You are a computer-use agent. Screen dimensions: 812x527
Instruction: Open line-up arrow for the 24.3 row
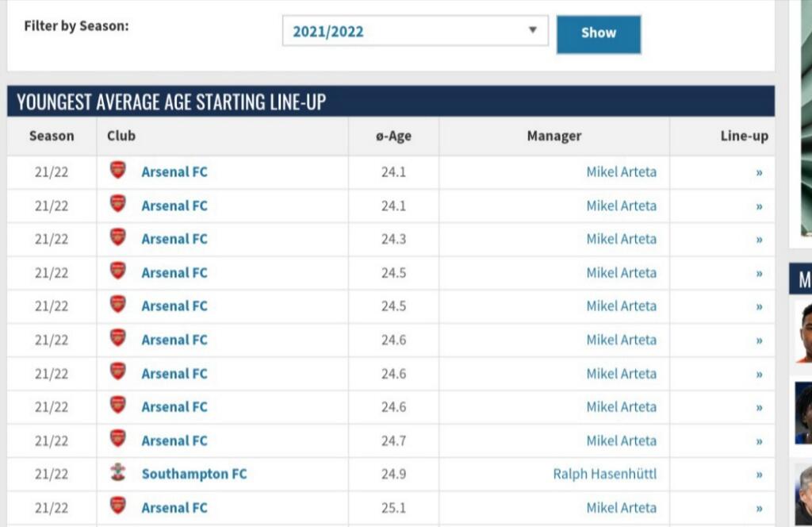coord(759,239)
